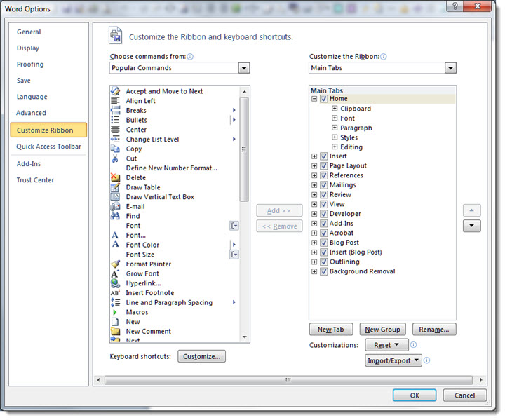Collapse the Home tab node

[314, 99]
